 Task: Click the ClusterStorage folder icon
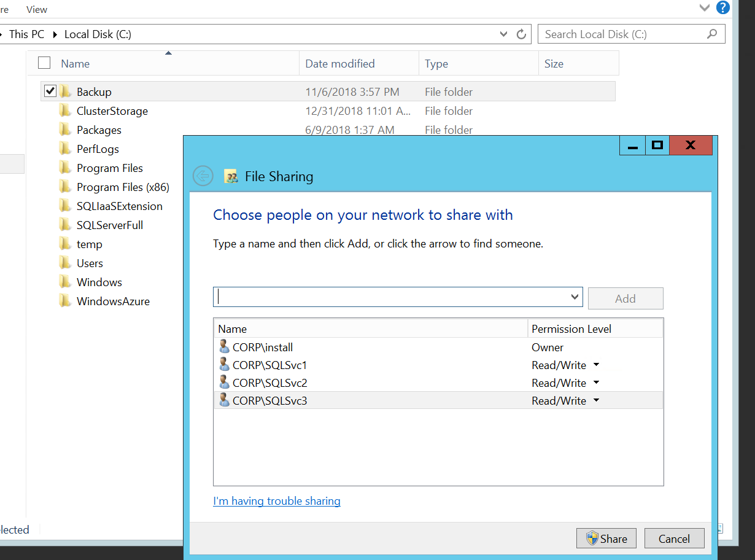(65, 111)
